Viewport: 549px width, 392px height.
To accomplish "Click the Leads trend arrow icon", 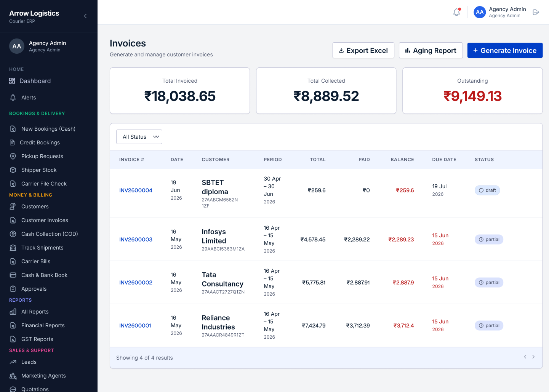I will coord(13,362).
